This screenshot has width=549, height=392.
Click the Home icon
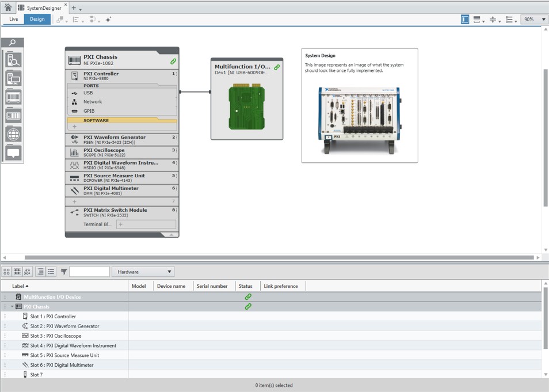(x=8, y=7)
